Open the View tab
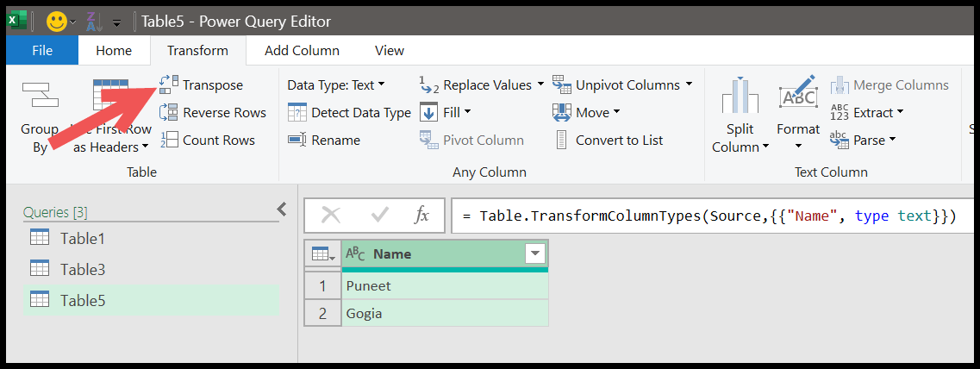 390,51
